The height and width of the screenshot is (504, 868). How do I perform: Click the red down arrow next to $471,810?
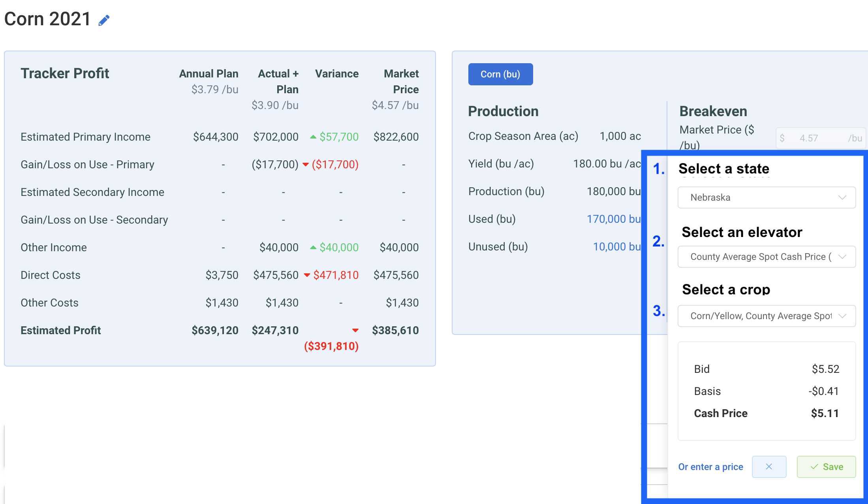tap(307, 275)
